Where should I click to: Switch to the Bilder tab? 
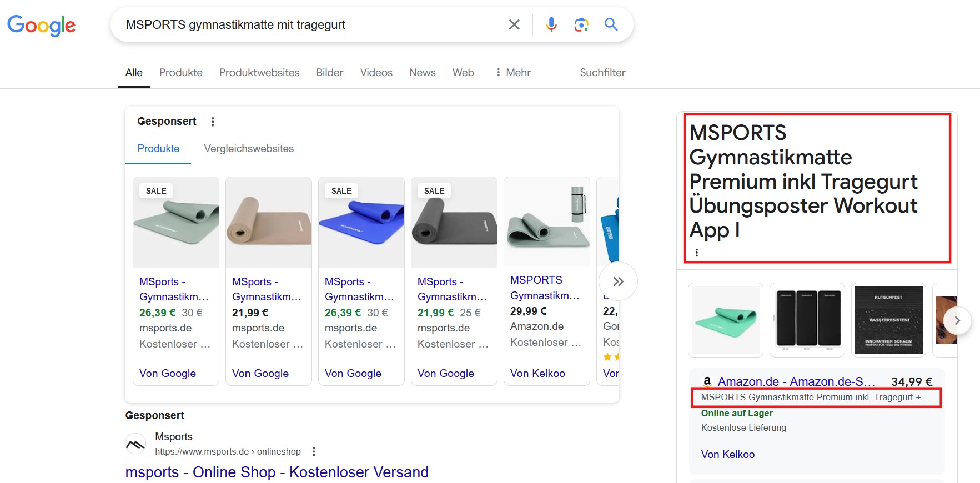pyautogui.click(x=330, y=73)
